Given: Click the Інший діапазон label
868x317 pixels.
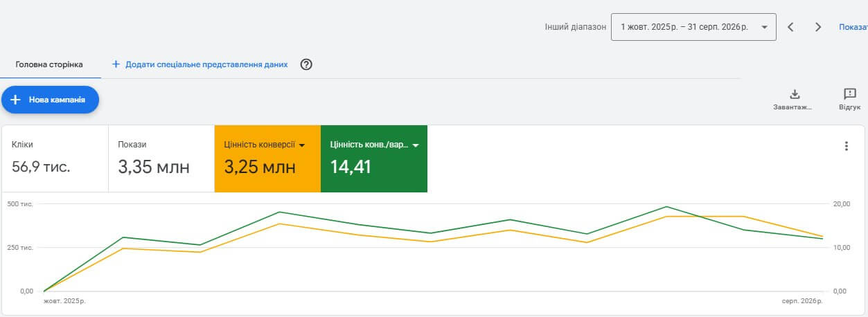Looking at the screenshot, I should point(575,27).
